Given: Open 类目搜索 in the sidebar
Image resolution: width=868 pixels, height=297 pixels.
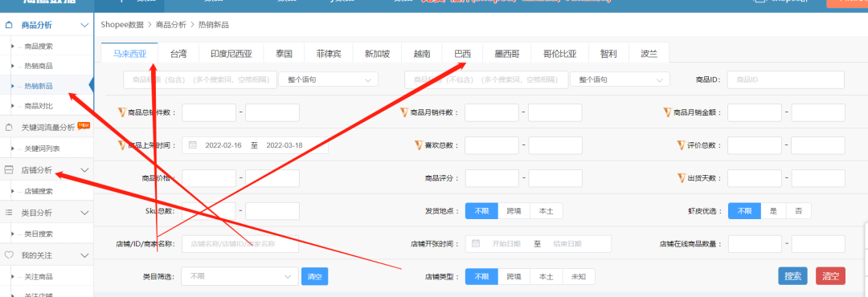Looking at the screenshot, I should (x=39, y=234).
